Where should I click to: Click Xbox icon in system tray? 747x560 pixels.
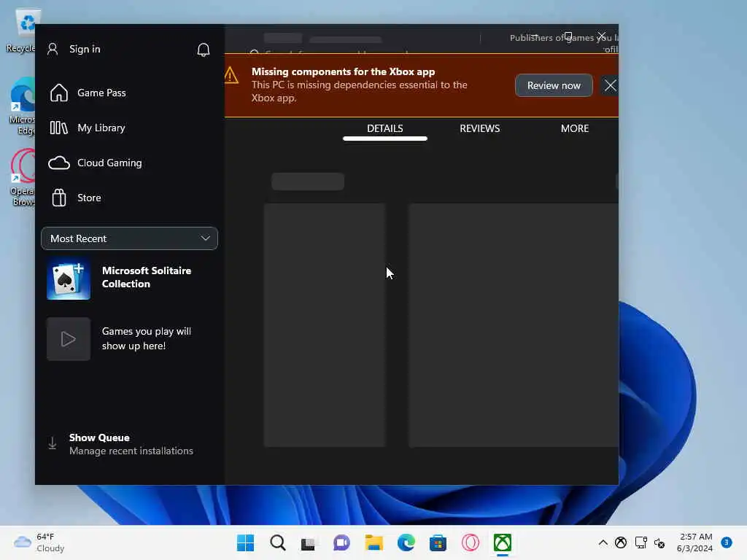click(x=621, y=542)
